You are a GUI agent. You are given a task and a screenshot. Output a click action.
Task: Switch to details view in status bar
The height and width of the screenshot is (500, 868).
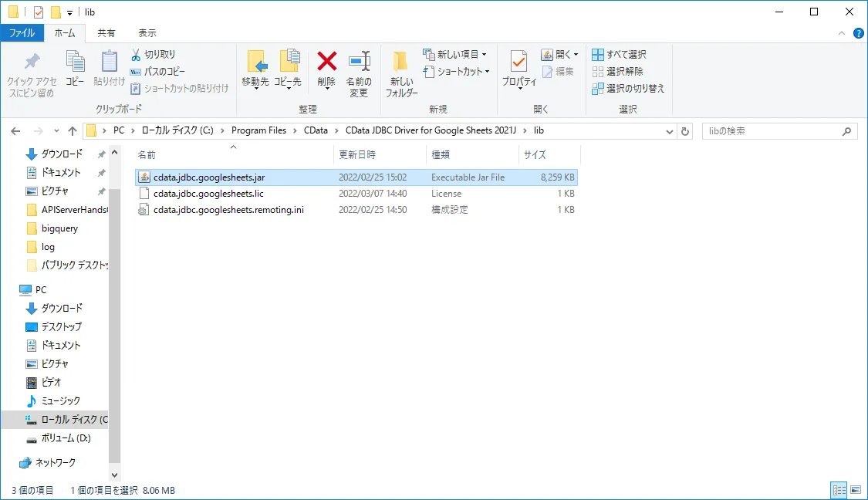click(x=839, y=490)
